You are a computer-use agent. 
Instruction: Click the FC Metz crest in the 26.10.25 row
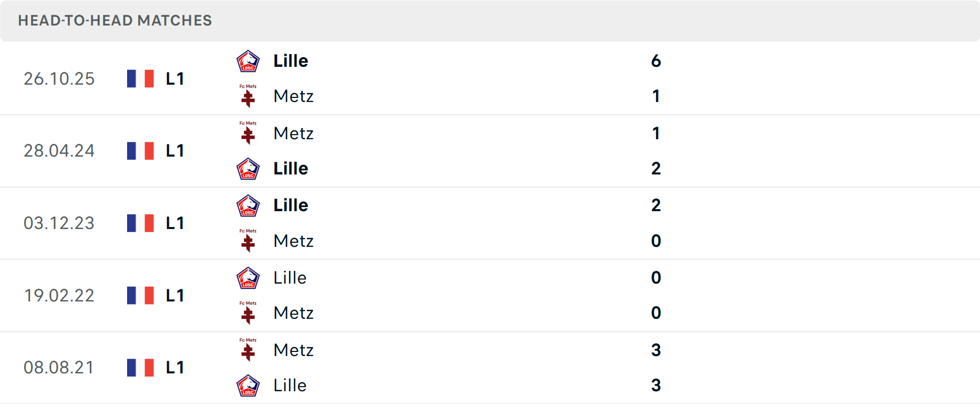[248, 96]
